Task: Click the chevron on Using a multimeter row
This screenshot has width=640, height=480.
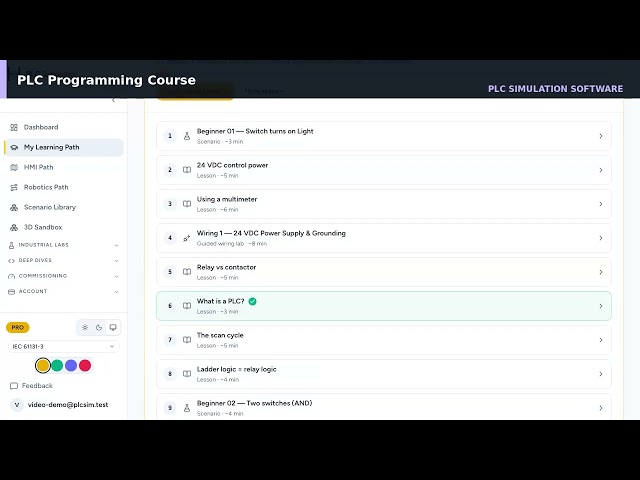Action: [601, 204]
